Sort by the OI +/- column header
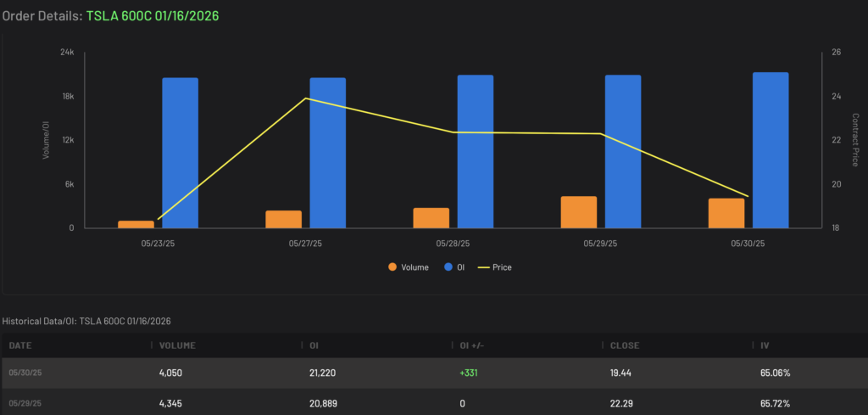The width and height of the screenshot is (868, 415). [472, 345]
